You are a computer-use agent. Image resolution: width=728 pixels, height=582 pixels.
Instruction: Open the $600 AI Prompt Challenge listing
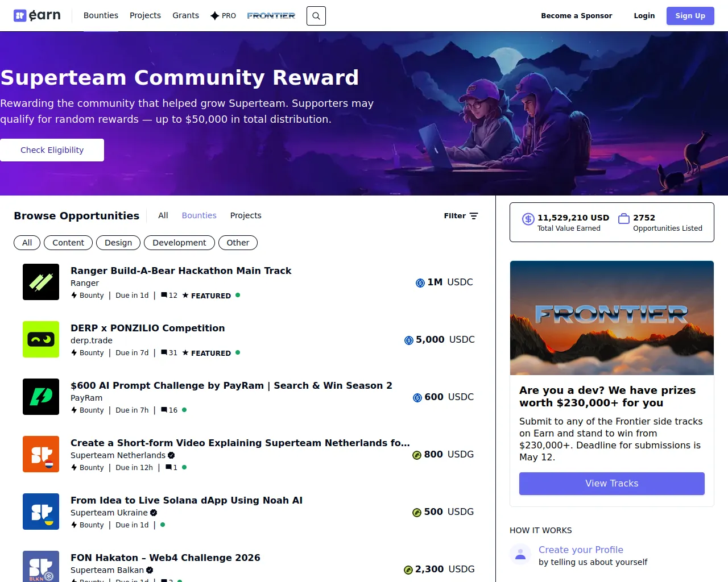pos(231,385)
